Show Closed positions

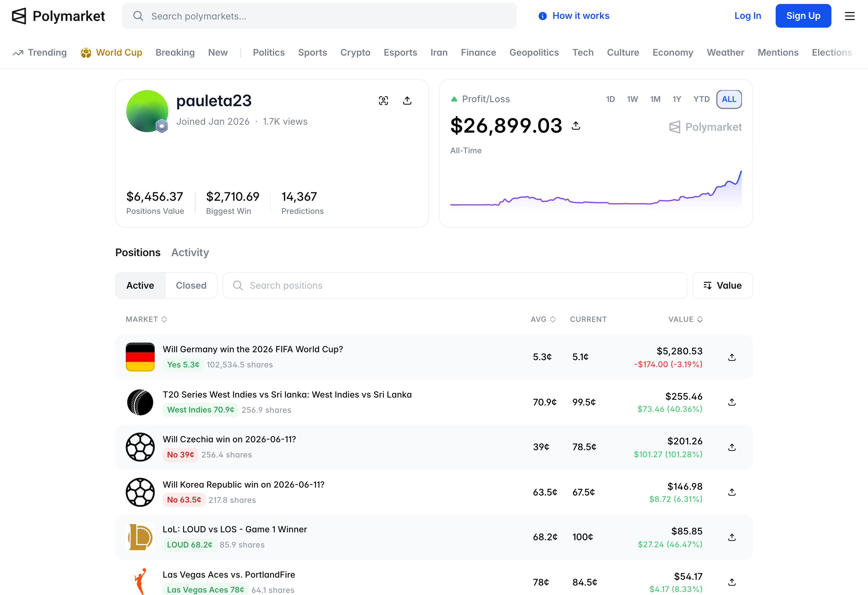191,286
